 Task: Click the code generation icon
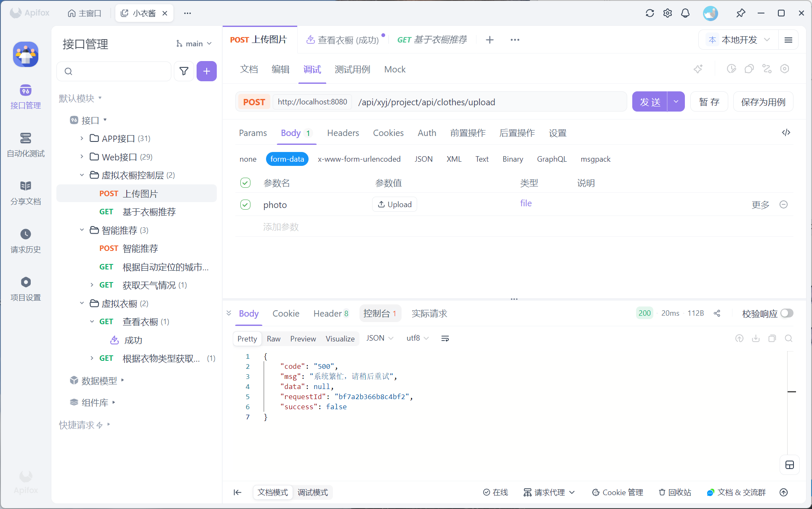786,133
